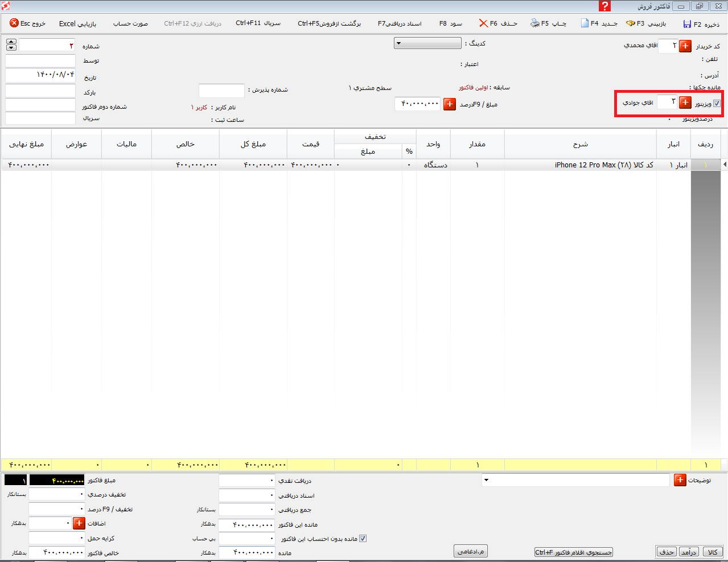
Task: Click the reception number input field
Action: click(221, 91)
